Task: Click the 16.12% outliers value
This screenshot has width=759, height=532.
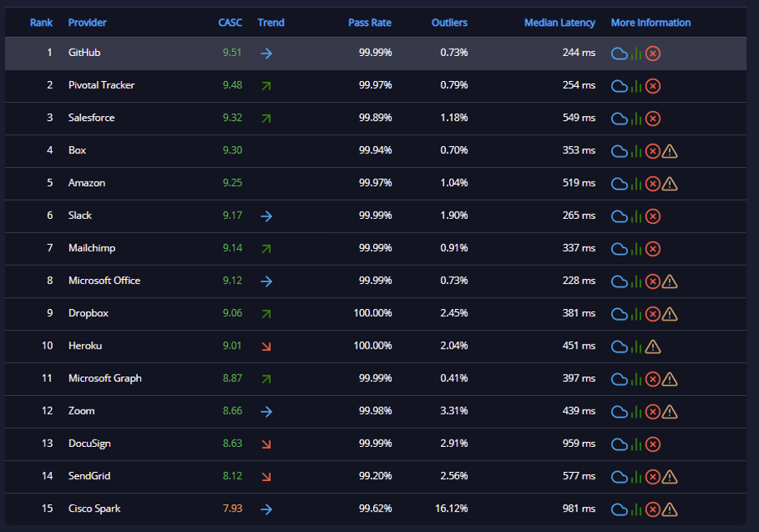Action: (x=452, y=508)
